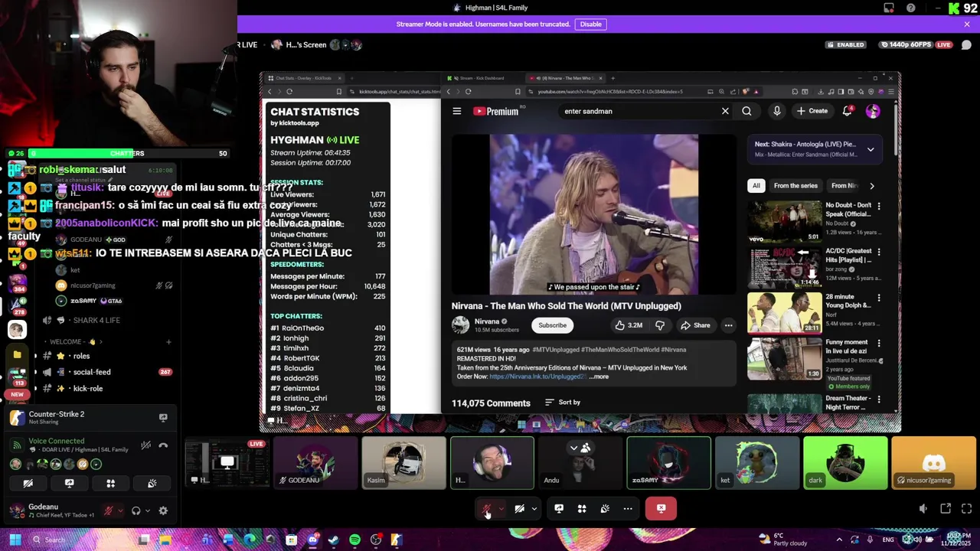The image size is (980, 551).
Task: Toggle camera button in voice panel
Action: [x=28, y=484]
